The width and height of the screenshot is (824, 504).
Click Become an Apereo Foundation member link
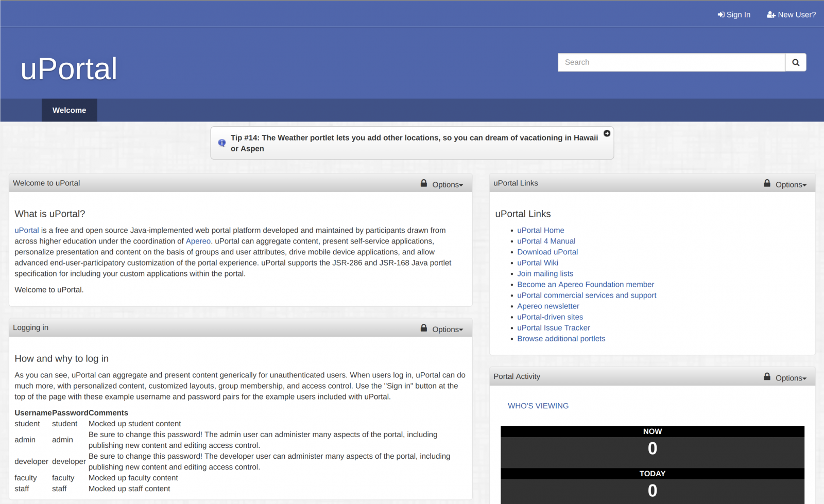[x=586, y=284]
